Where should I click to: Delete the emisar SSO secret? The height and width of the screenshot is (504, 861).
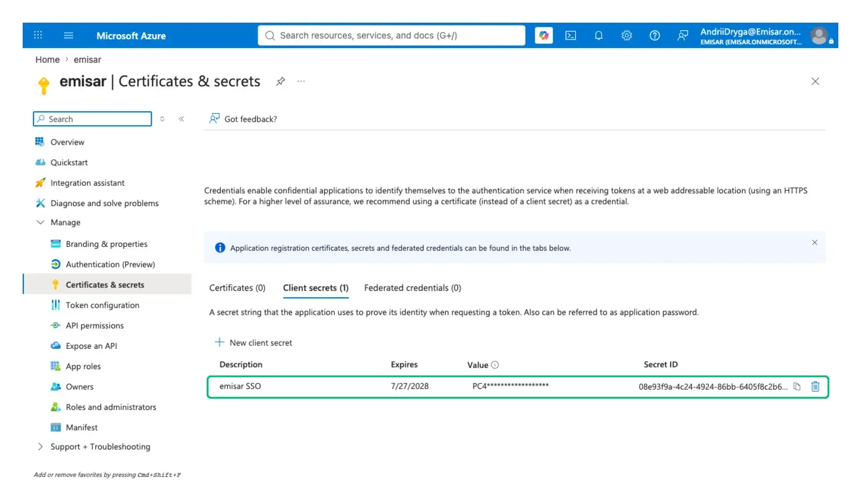pyautogui.click(x=816, y=386)
